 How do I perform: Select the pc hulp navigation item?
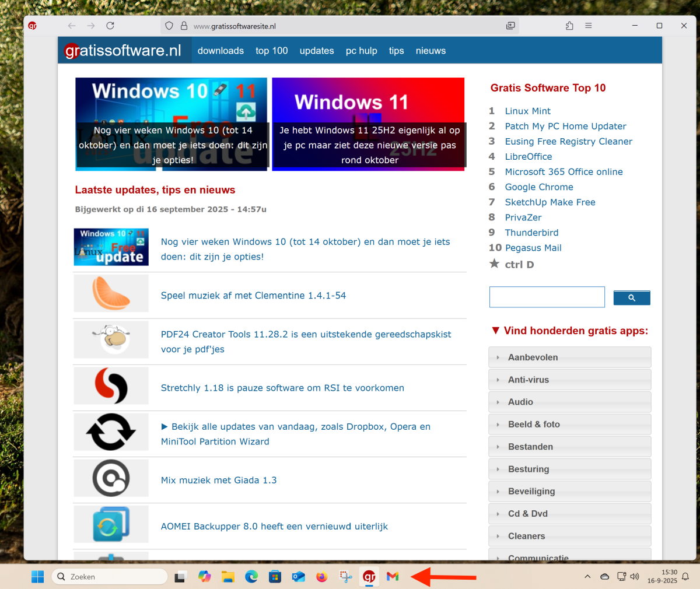coord(361,51)
